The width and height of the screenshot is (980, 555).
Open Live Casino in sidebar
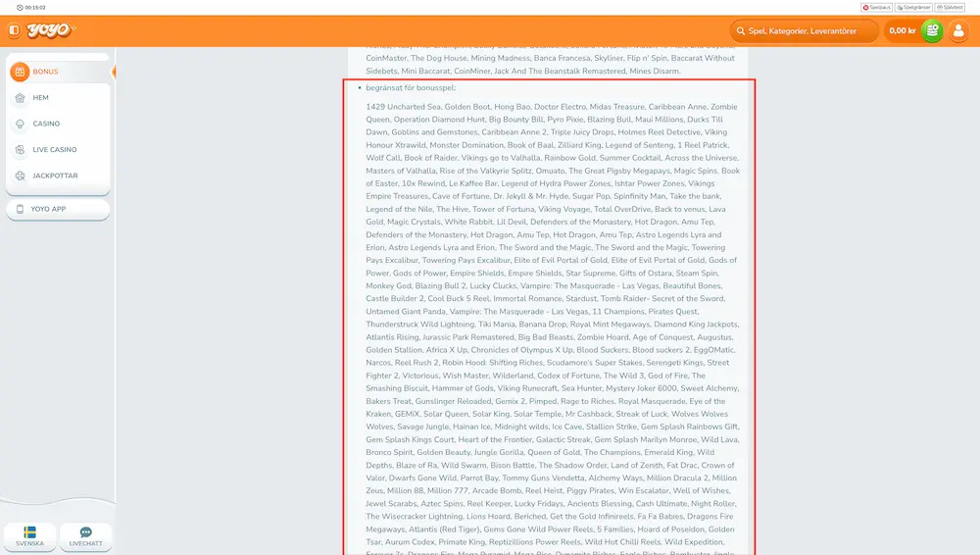click(58, 150)
